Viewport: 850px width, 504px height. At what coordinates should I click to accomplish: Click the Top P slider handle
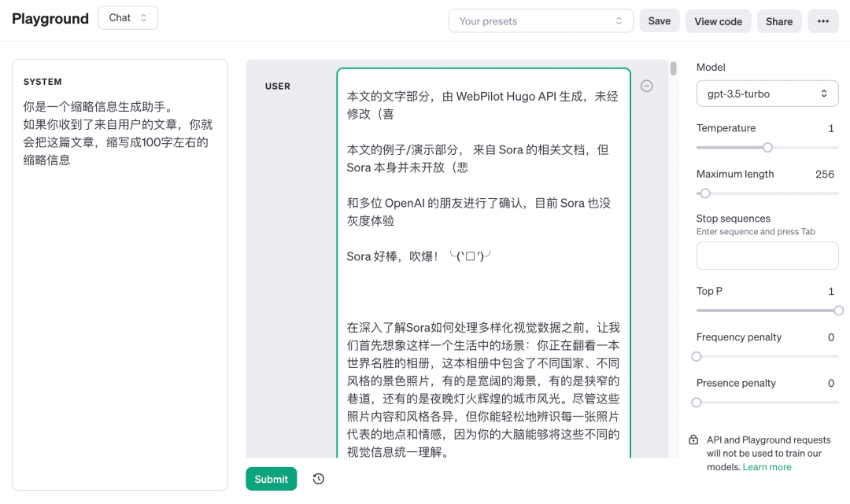coord(839,311)
